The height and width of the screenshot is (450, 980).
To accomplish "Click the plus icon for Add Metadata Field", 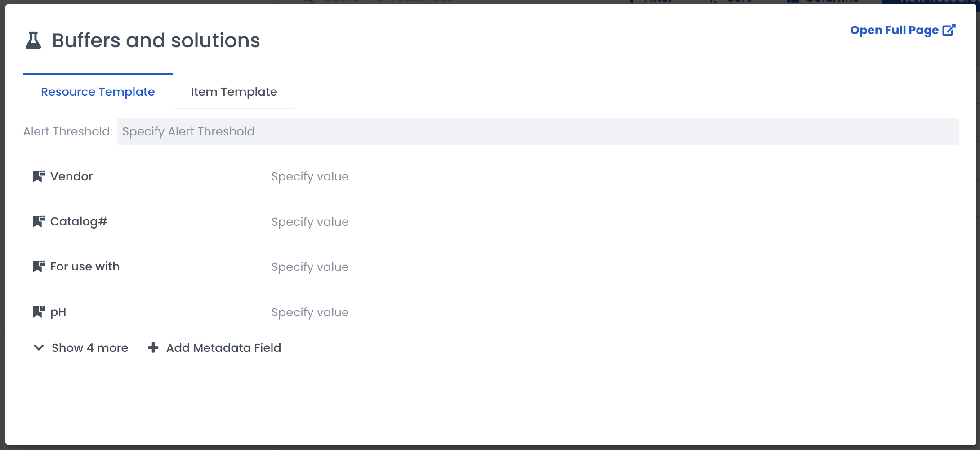I will pos(153,348).
